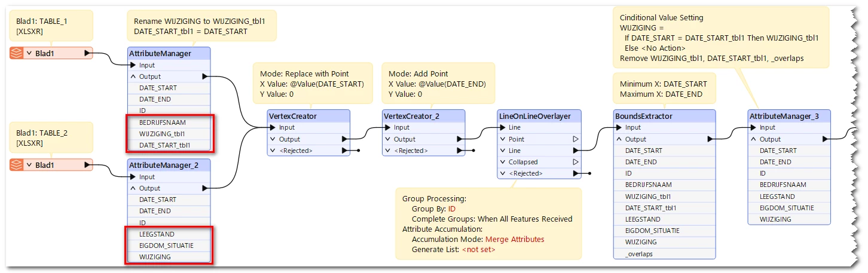The height and width of the screenshot is (273, 868).
Task: Click AttributeManager_2 Output port arrow
Action: (x=206, y=188)
